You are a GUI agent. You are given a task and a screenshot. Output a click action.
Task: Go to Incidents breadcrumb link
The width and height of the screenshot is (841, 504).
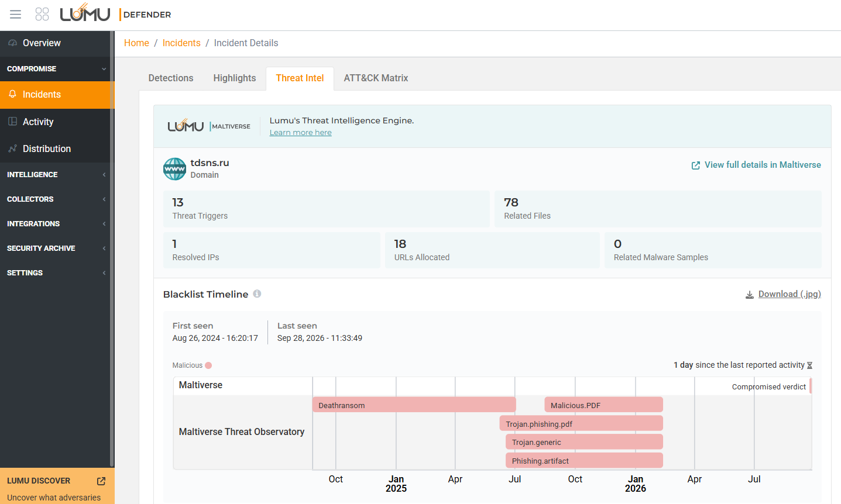pos(181,43)
